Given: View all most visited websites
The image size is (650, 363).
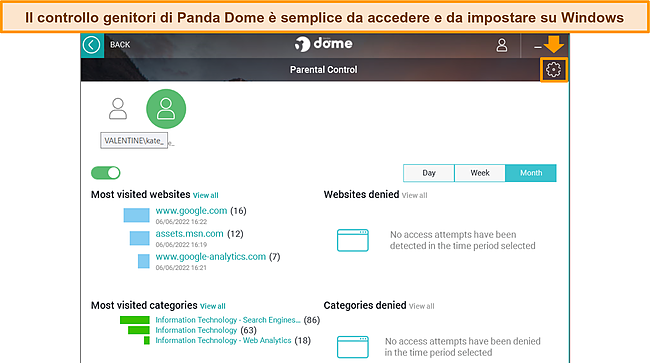Looking at the screenshot, I should point(206,195).
